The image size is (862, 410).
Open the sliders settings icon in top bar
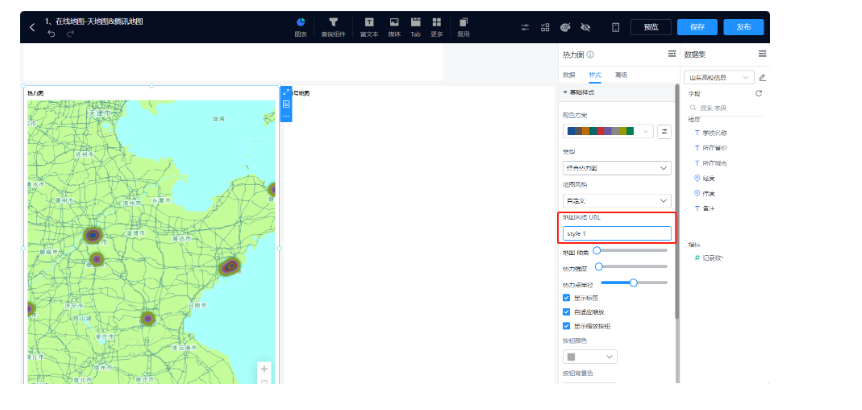525,27
